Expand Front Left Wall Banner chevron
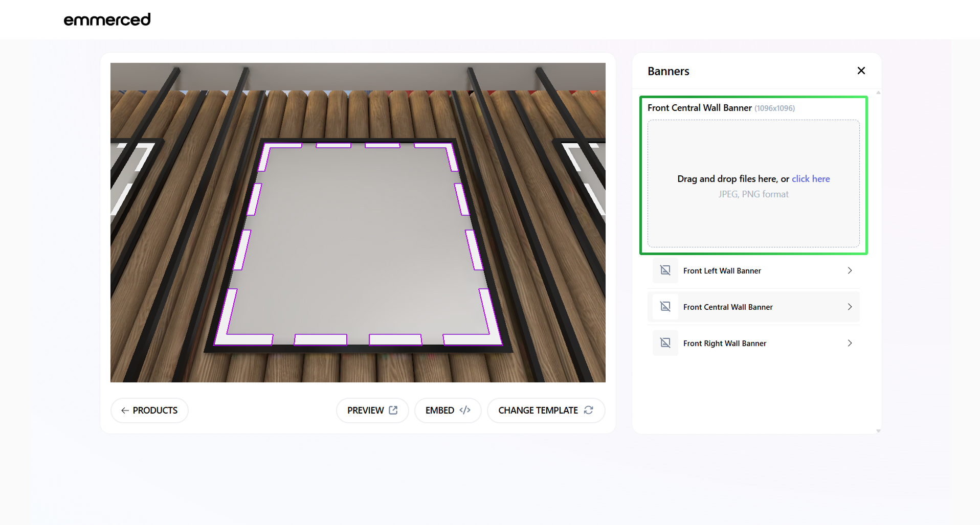 (x=849, y=270)
